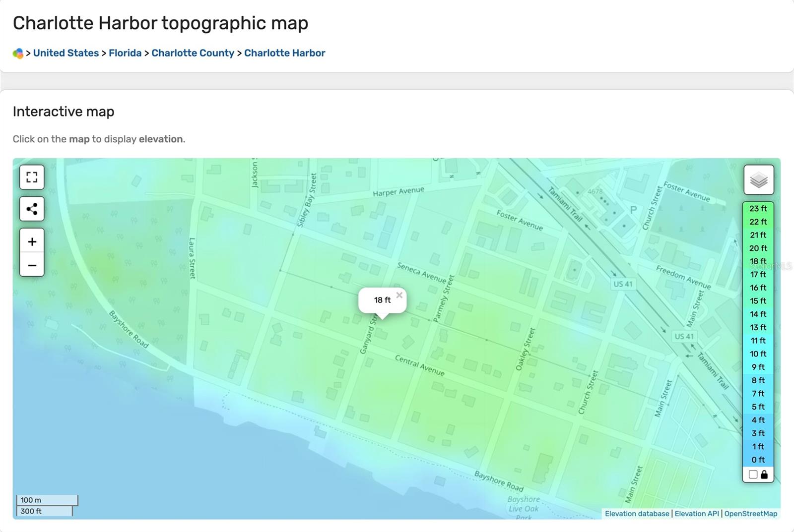Go to Florida breadcrumb link
This screenshot has width=794, height=532.
pyautogui.click(x=125, y=53)
